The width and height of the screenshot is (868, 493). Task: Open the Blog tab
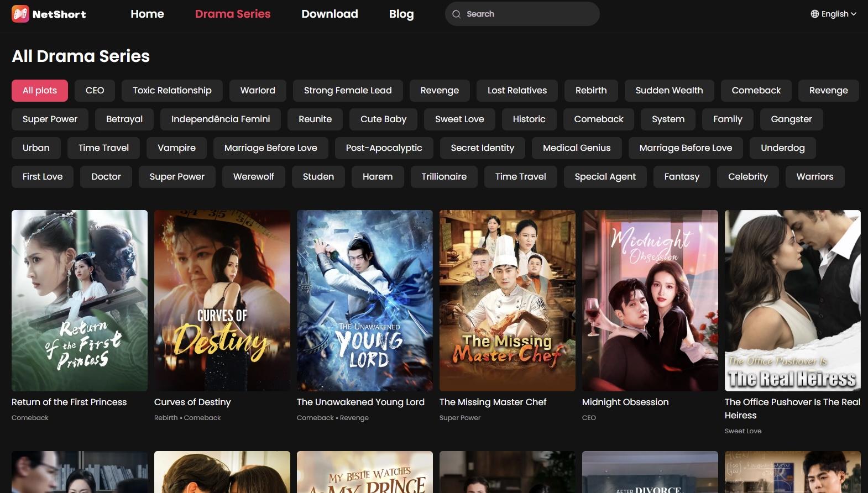[401, 14]
